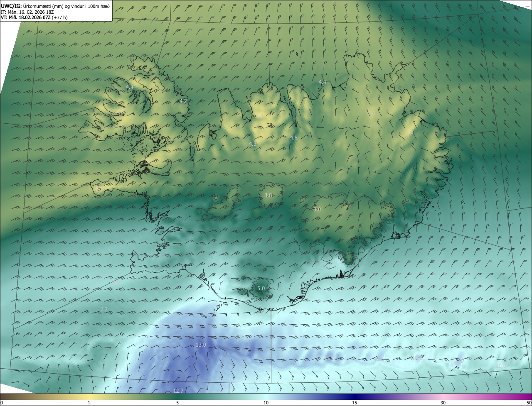Click the 13.0 value label in the blue ocean area
Image resolution: width=532 pixels, height=406 pixels.
pos(201,345)
